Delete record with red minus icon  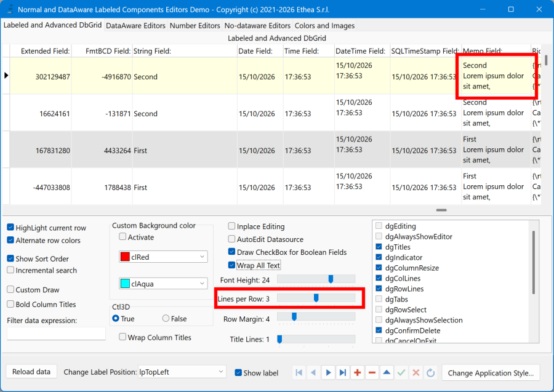[x=372, y=372]
